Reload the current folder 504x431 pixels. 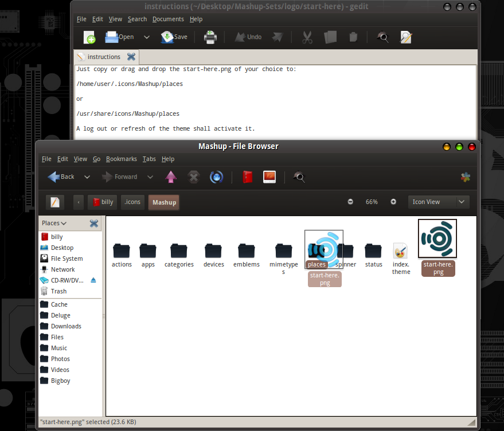coord(216,177)
